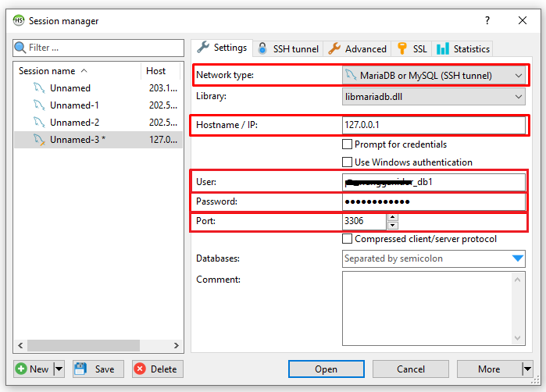Click the bar chart icon on the Statistics tab
This screenshot has height=392, width=546.
click(x=443, y=48)
